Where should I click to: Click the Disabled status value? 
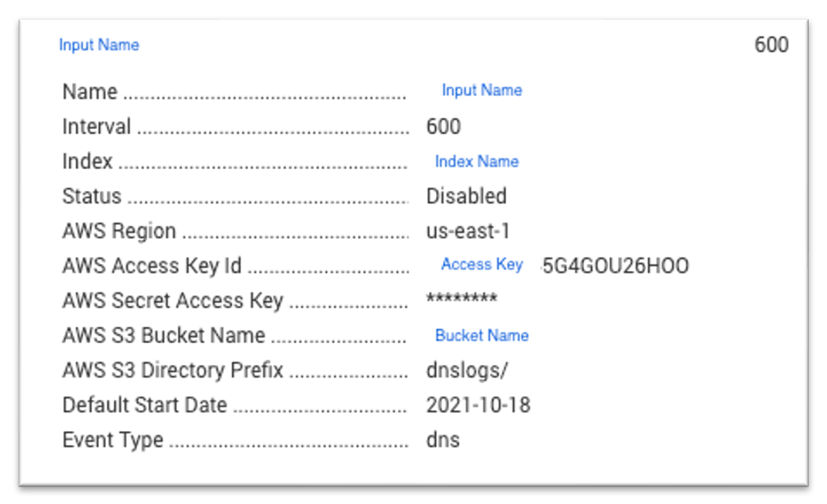click(x=466, y=196)
